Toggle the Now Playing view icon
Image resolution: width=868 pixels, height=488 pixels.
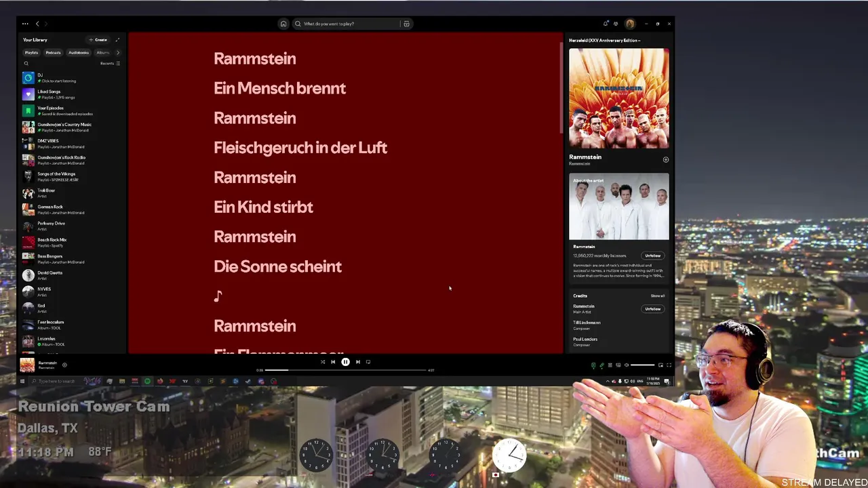(593, 365)
